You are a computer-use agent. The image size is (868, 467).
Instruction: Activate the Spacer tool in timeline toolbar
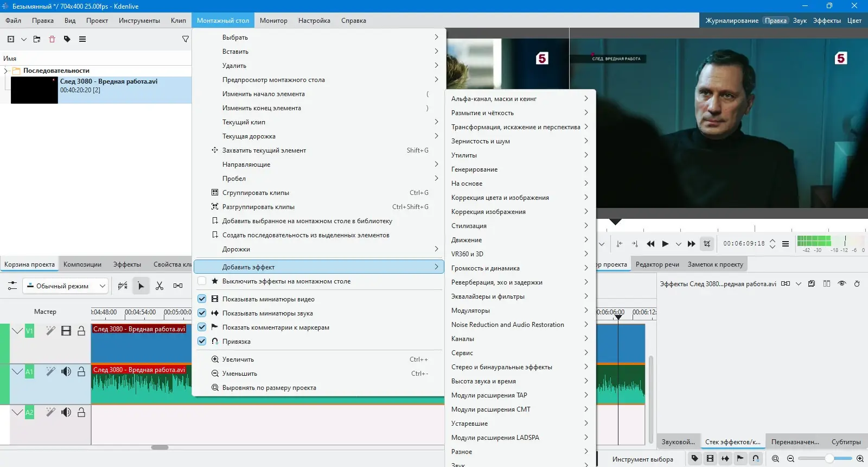point(178,286)
